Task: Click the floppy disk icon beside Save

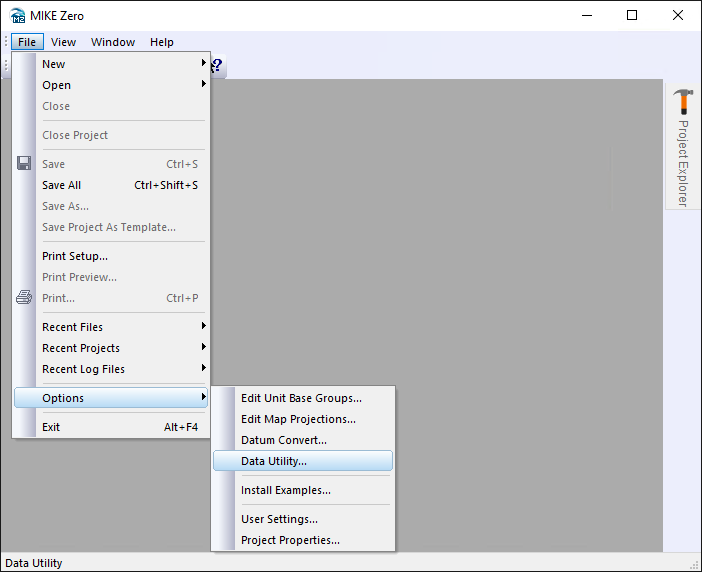Action: click(x=24, y=164)
